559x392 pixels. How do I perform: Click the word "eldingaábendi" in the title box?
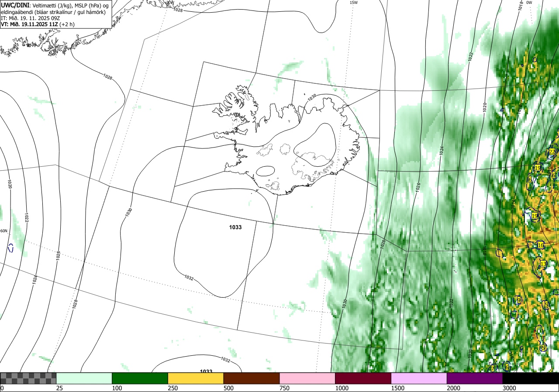[x=16, y=12]
